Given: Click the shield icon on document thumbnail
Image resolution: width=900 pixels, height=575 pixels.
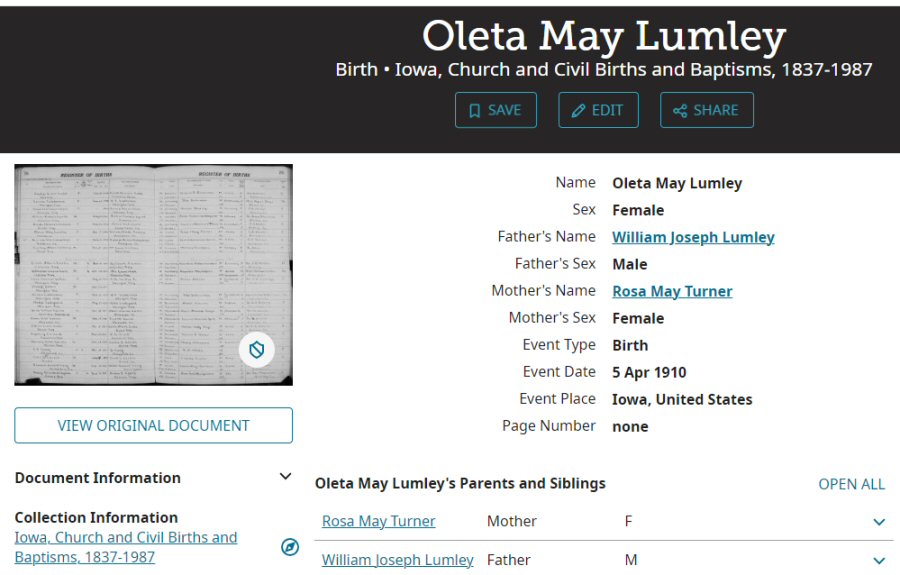Looking at the screenshot, I should click(x=257, y=349).
